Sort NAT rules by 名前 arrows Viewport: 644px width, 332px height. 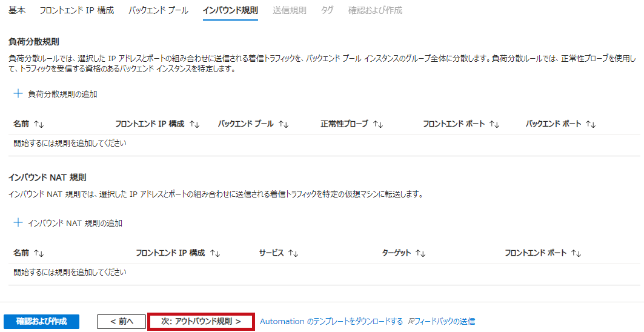[39, 253]
